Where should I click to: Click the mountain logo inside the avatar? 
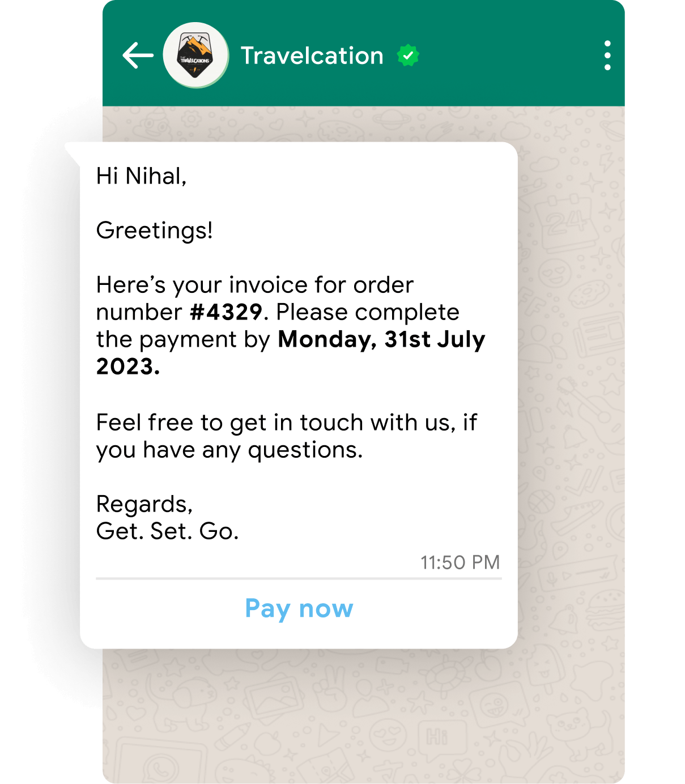(195, 55)
